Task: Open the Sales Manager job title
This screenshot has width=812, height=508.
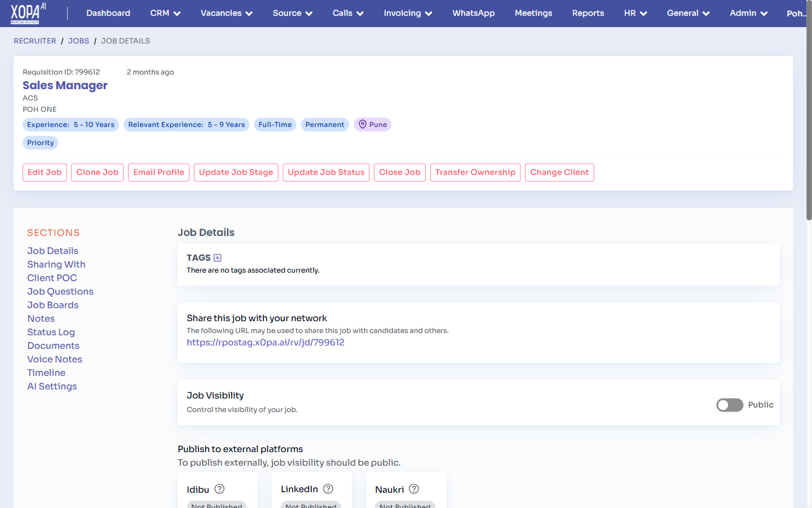Action: (65, 85)
